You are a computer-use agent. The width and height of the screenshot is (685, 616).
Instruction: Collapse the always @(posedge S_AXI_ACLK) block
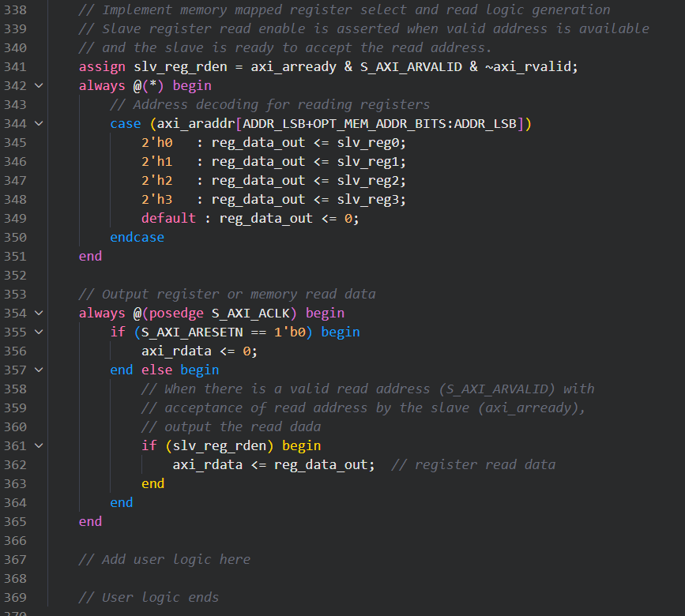coord(39,313)
